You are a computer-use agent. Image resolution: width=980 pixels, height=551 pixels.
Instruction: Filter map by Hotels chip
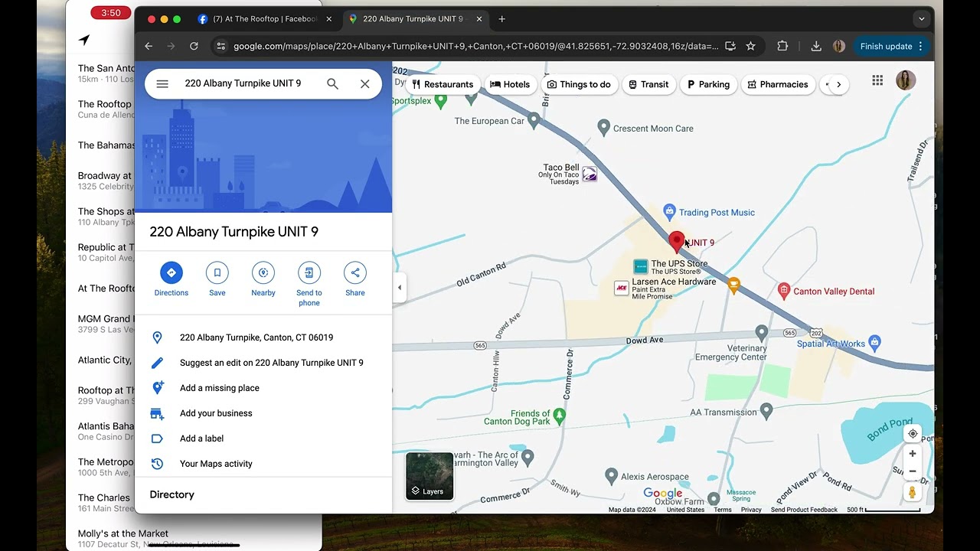tap(510, 84)
